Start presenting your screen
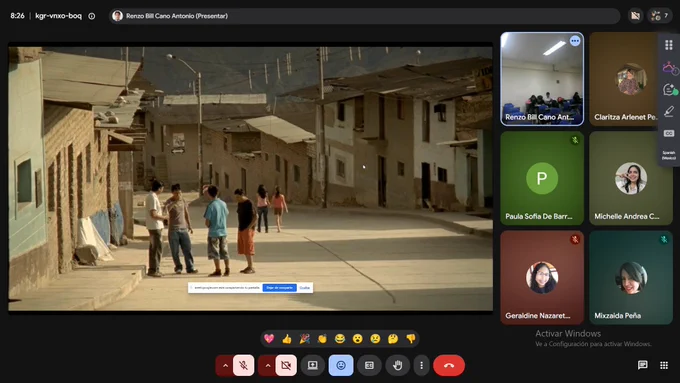This screenshot has width=680, height=383. (x=313, y=366)
